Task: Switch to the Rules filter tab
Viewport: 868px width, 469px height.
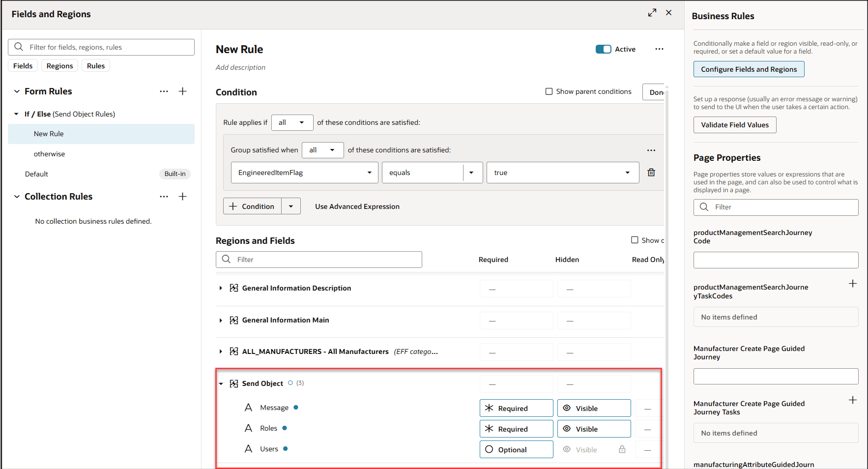Action: [96, 66]
